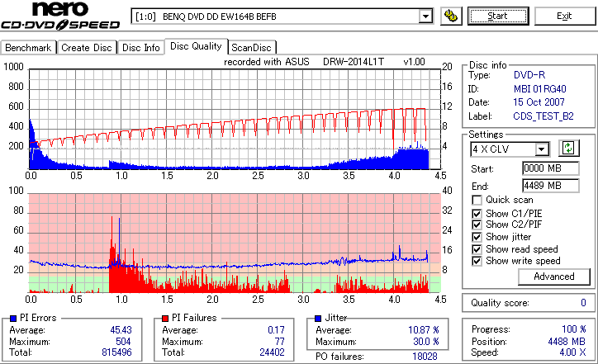Viewport: 598px width, 364px height.
Task: Open the Disc Info tab
Action: point(140,48)
